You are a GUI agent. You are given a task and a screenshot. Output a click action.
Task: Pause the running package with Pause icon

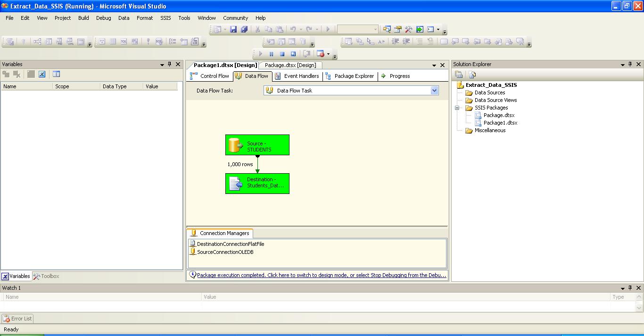click(x=272, y=53)
